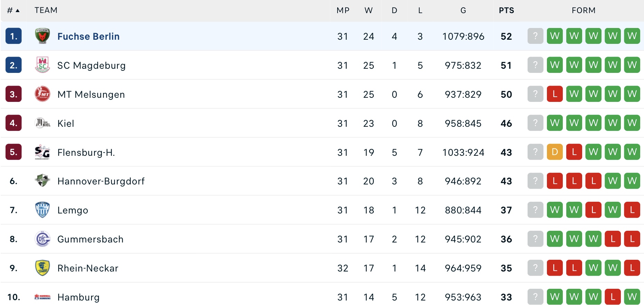Screen dimensions: 644x305
Task: Click the Flensburg-H. SG logo
Action: pos(42,152)
